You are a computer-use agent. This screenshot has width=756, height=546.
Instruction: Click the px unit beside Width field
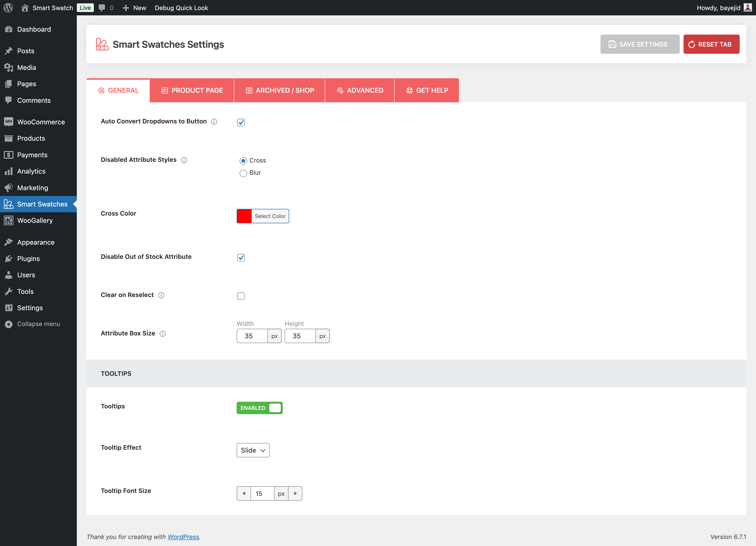pyautogui.click(x=275, y=336)
